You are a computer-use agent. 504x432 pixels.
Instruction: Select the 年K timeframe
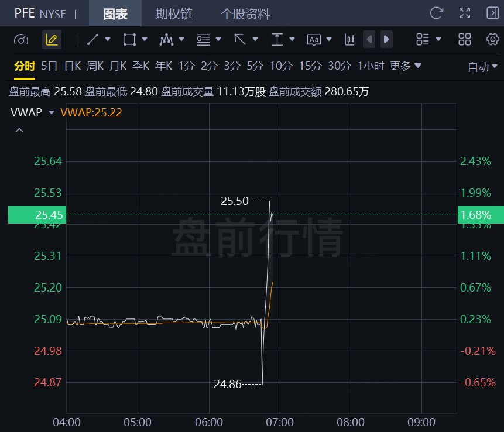point(163,66)
